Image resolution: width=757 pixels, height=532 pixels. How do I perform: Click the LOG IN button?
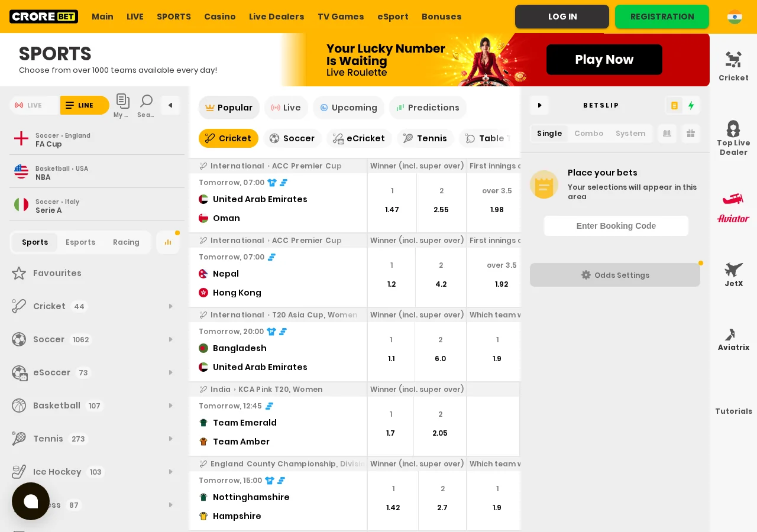562,17
